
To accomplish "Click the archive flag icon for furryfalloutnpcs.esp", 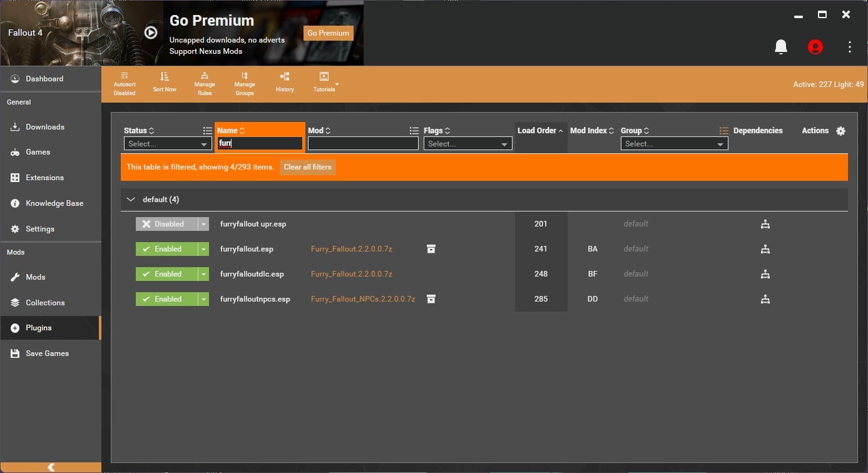I will point(431,299).
